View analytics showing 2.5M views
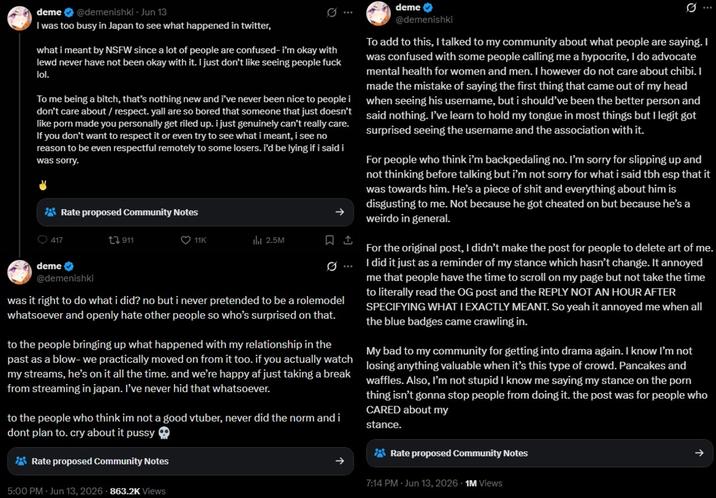The image size is (716, 498). pyautogui.click(x=268, y=240)
